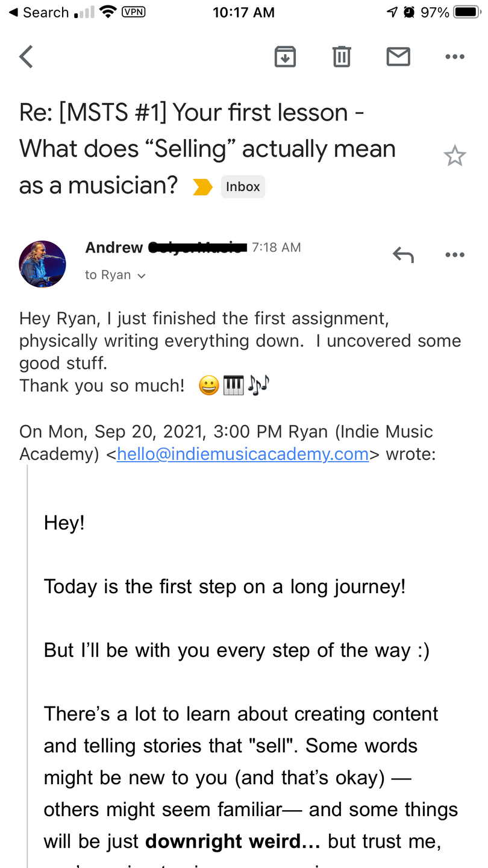Go back to the inbox list
Image resolution: width=488 pixels, height=868 pixels.
(27, 57)
